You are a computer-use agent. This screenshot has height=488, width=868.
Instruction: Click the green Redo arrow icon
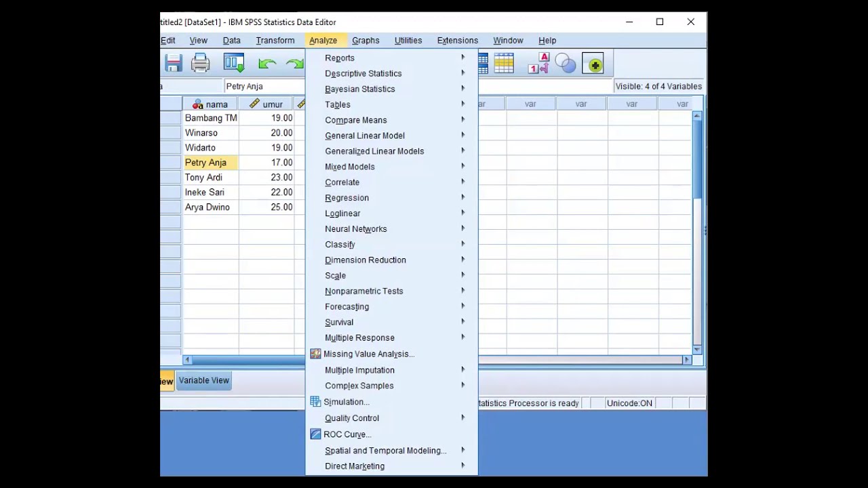(x=295, y=64)
